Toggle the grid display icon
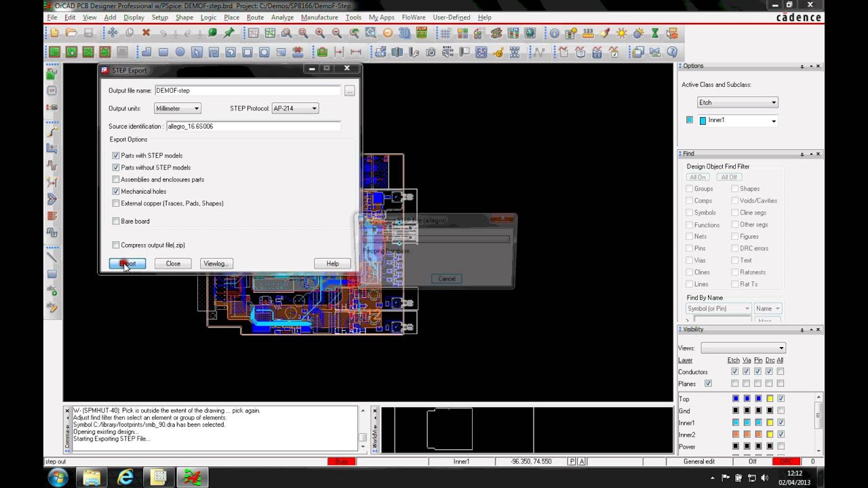868x488 pixels. [446, 33]
